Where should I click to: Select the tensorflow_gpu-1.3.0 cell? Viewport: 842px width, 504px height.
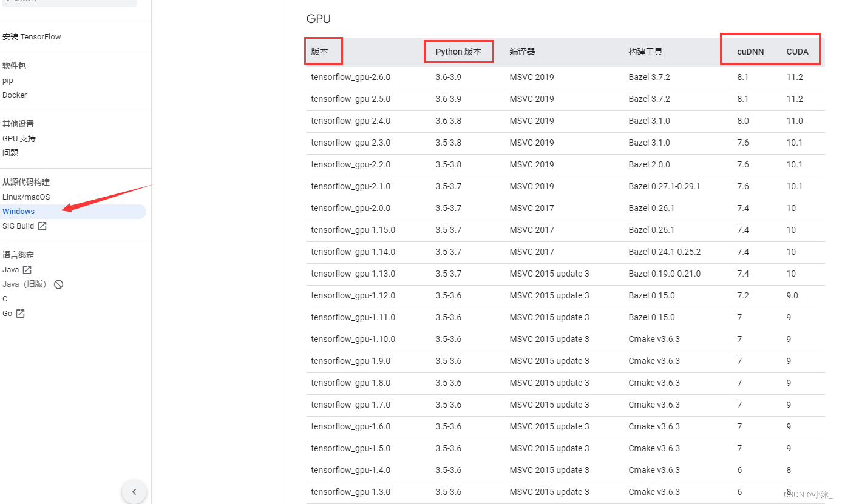(351, 492)
